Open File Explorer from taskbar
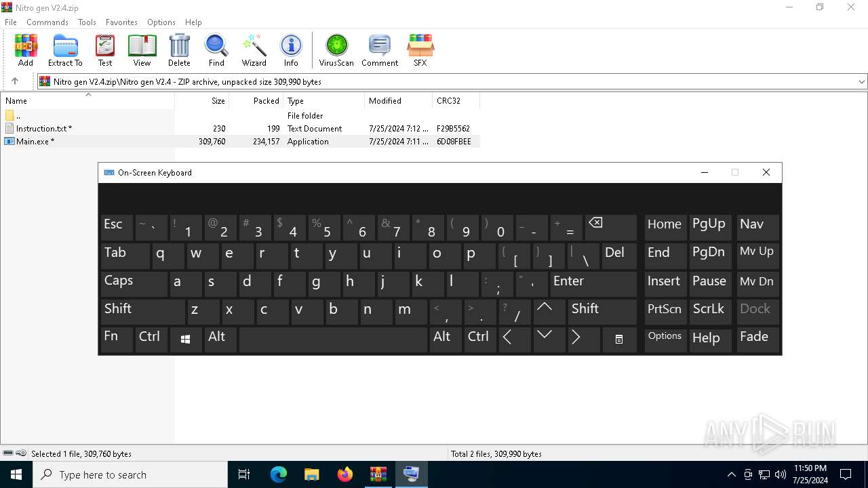The image size is (868, 488). coord(312,474)
